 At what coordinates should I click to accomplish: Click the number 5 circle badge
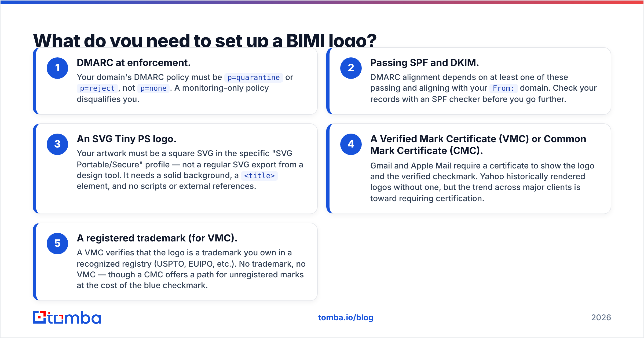click(57, 244)
